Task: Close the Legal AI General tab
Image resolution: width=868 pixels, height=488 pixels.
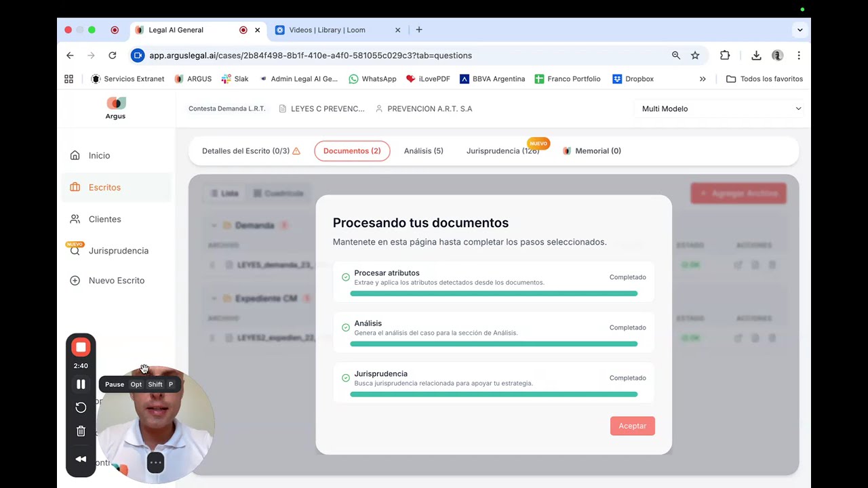Action: [258, 30]
